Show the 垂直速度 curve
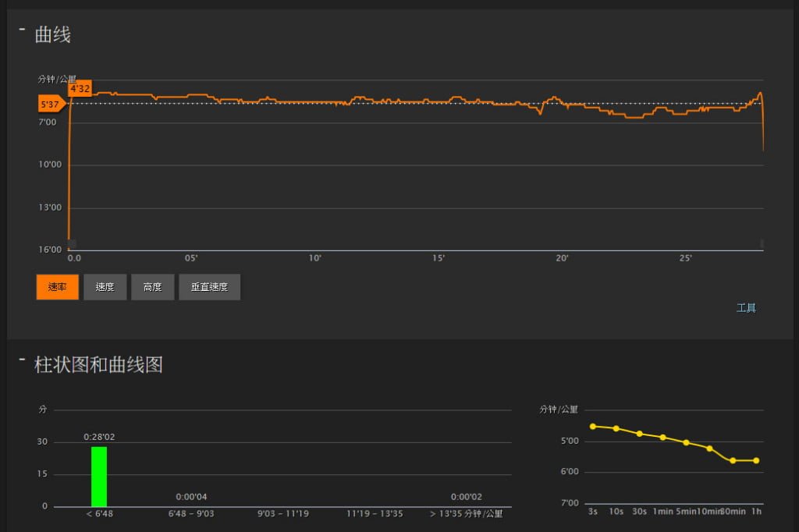 tap(209, 287)
